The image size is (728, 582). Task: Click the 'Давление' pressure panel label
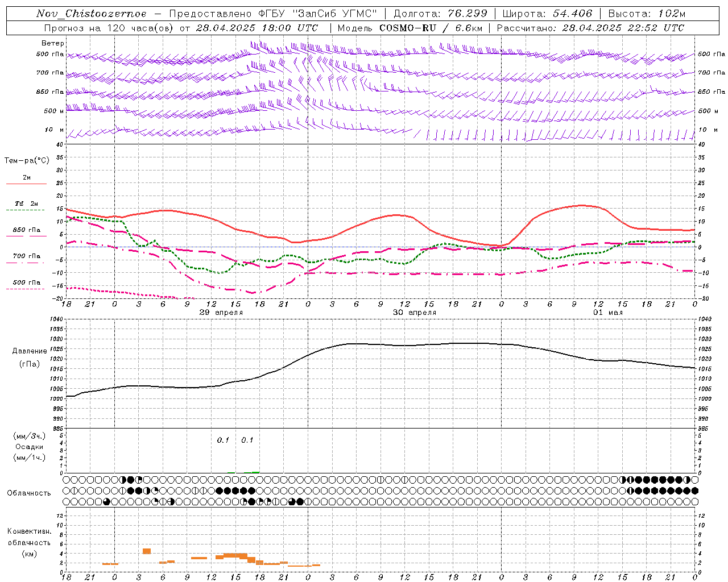(30, 351)
